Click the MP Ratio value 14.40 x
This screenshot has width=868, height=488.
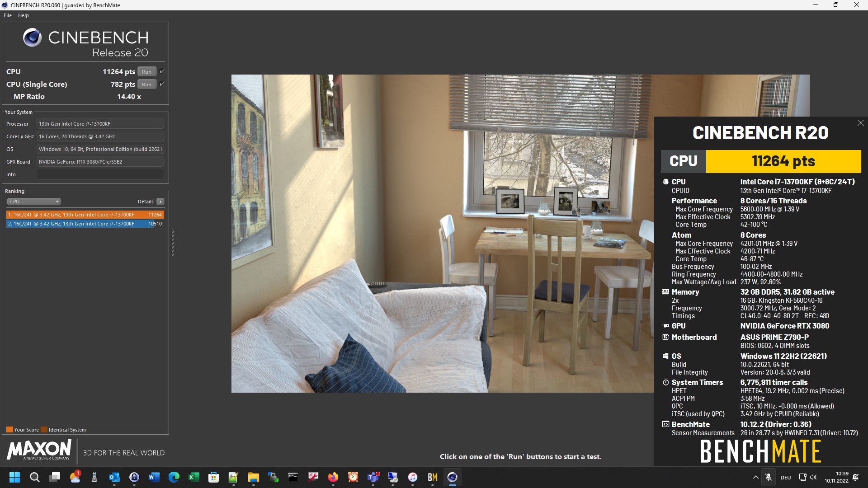click(x=129, y=97)
